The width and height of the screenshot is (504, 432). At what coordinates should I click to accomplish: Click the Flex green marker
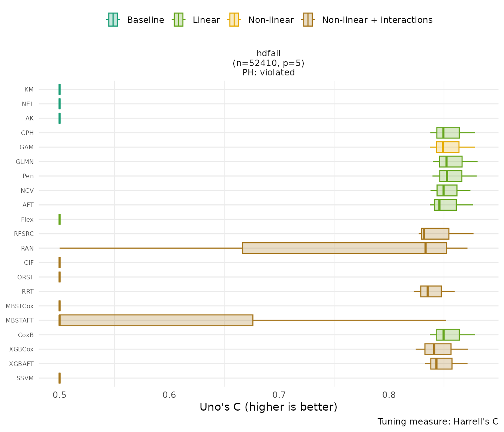[x=60, y=219]
